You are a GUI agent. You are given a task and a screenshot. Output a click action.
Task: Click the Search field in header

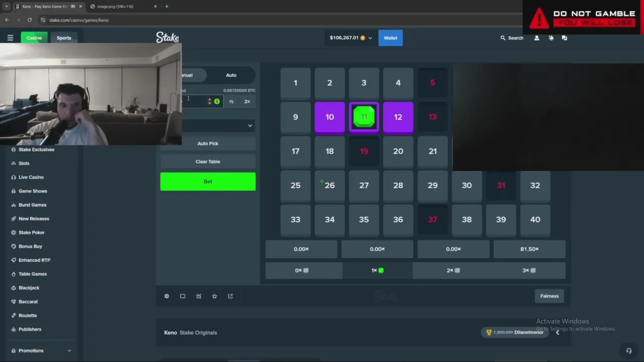coord(512,38)
